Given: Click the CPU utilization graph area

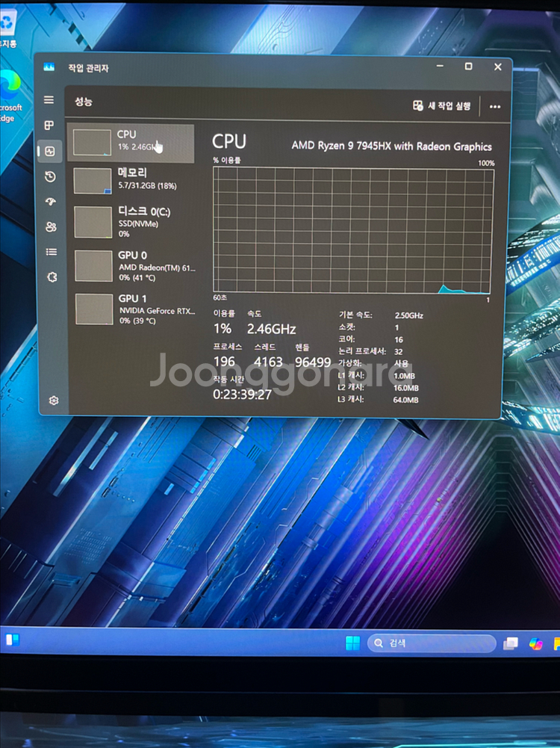Looking at the screenshot, I should [x=352, y=230].
